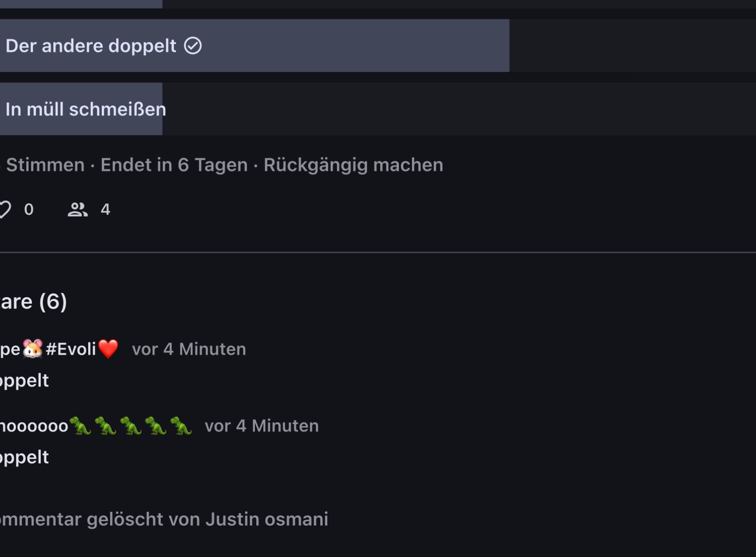Click the like count "0"
Viewport: 756px width, 557px height.
tap(29, 209)
